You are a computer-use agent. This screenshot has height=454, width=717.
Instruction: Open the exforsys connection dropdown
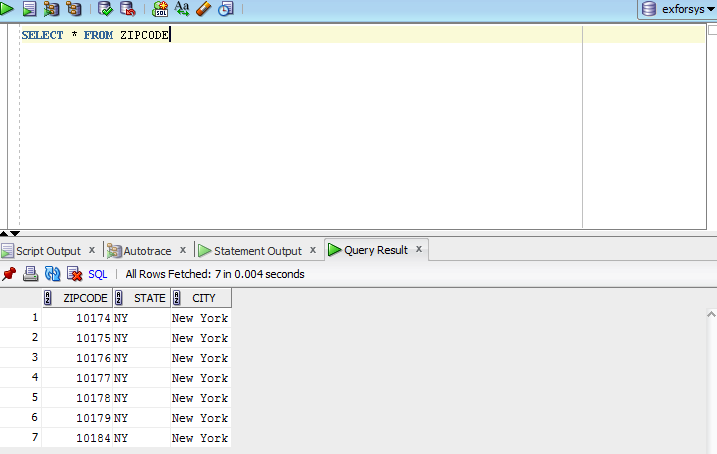tap(677, 9)
